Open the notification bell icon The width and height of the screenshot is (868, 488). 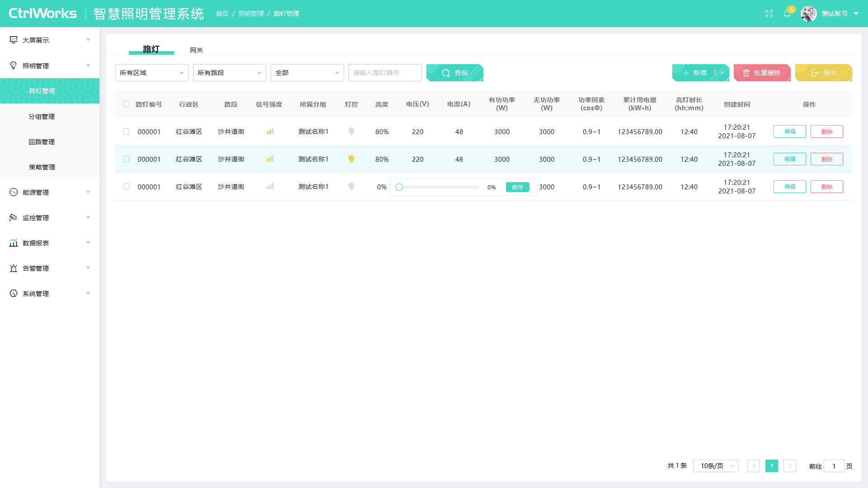point(787,14)
